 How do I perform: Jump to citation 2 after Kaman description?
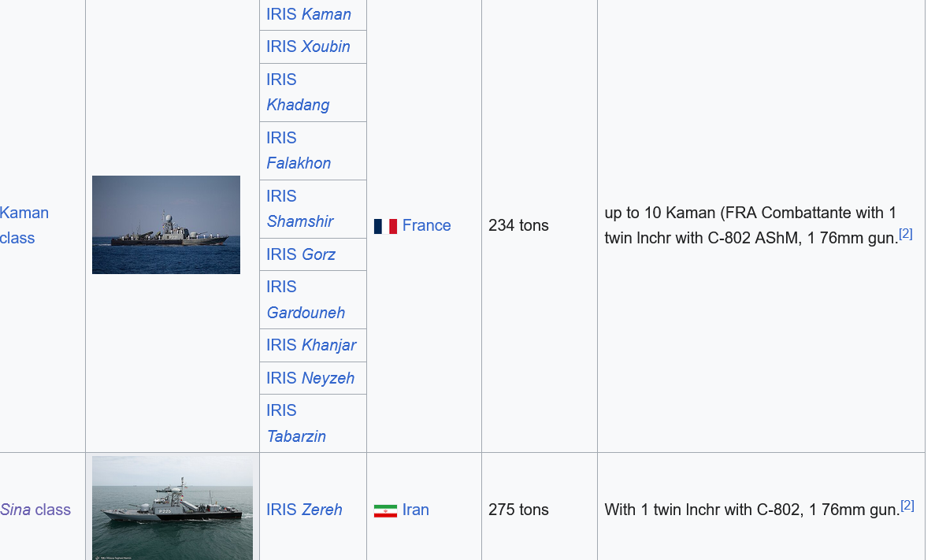(905, 233)
